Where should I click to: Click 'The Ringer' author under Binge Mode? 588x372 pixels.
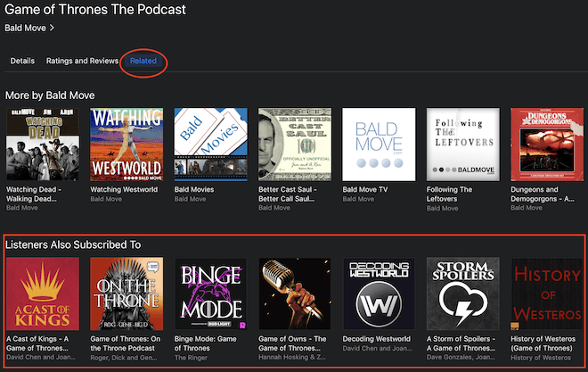pos(191,358)
